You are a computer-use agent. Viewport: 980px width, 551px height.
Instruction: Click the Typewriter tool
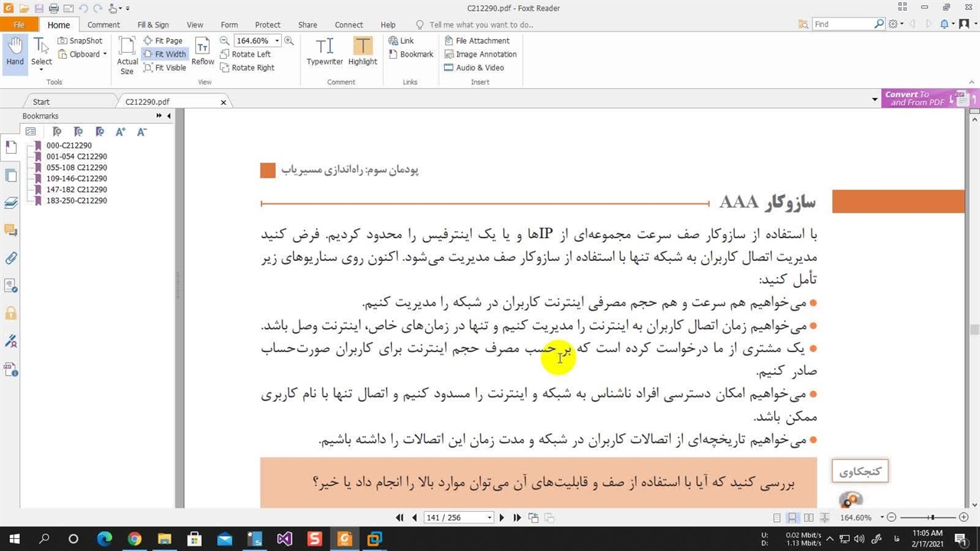[x=325, y=52]
